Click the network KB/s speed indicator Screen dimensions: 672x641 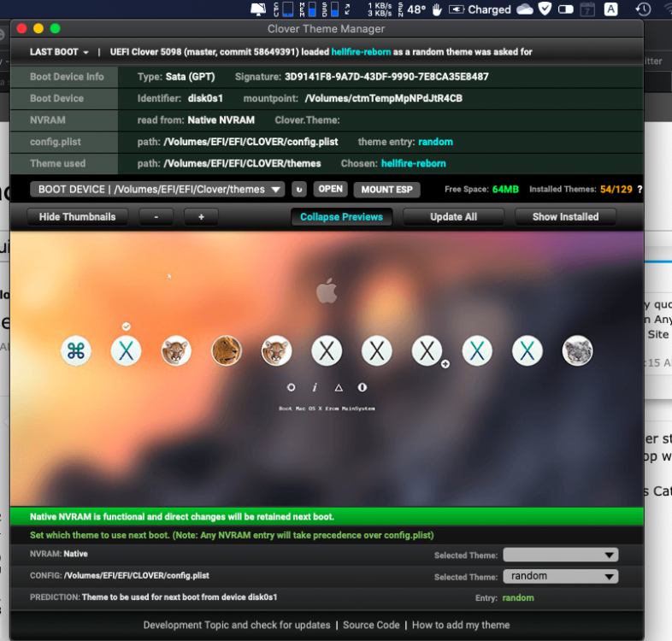pyautogui.click(x=380, y=9)
